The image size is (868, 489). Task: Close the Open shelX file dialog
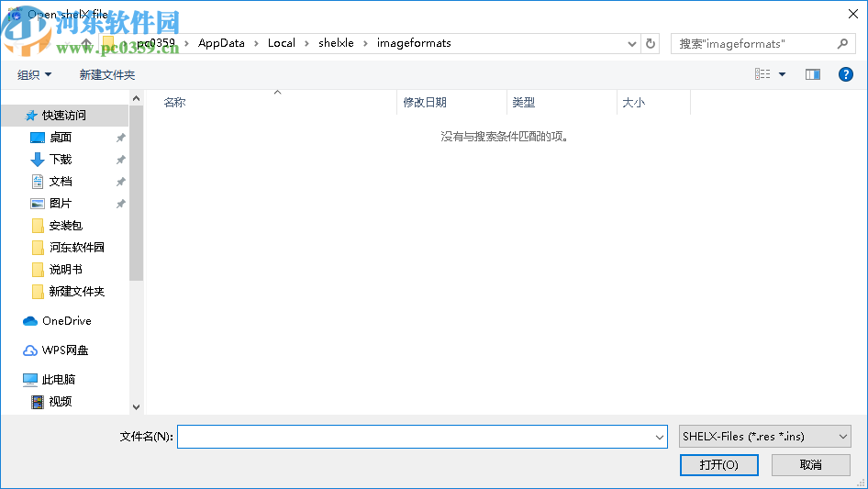pyautogui.click(x=853, y=14)
